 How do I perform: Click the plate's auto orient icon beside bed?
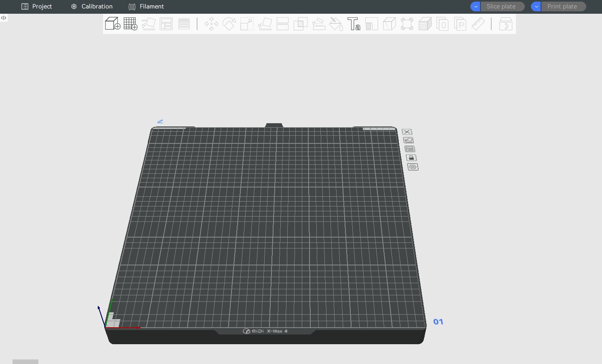coord(408,140)
